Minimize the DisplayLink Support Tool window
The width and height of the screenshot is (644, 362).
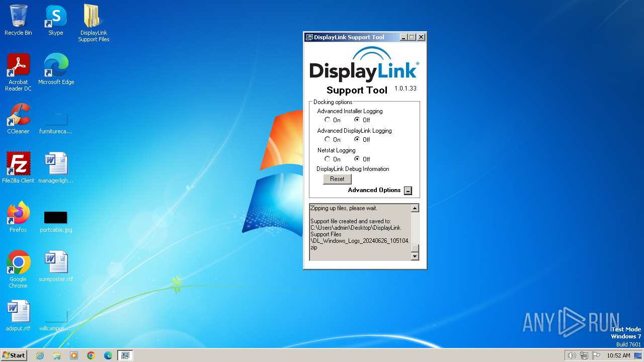[x=404, y=37]
